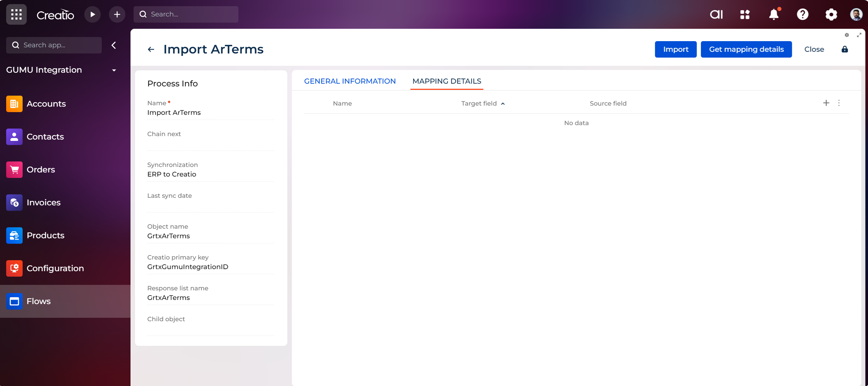
Task: Open mapping list three-dot options menu
Action: [839, 103]
